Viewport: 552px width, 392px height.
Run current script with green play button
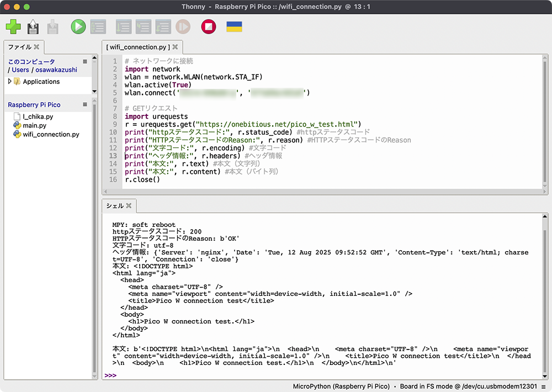coord(78,27)
